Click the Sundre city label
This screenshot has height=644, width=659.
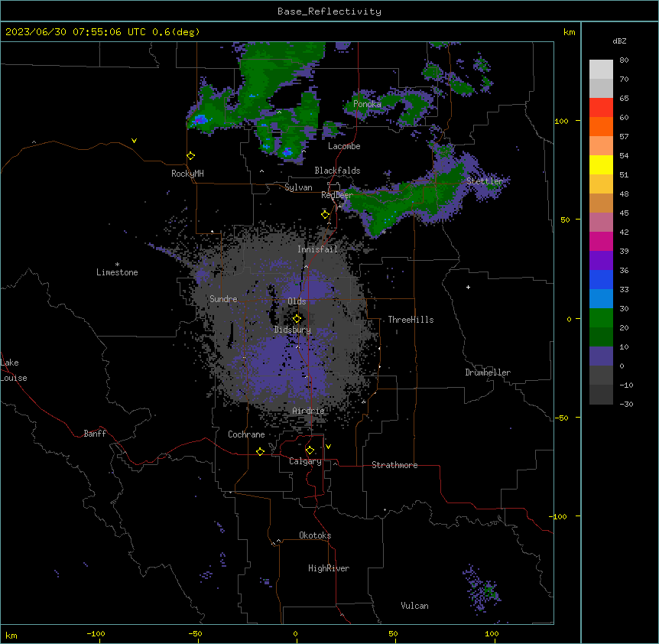click(x=223, y=299)
